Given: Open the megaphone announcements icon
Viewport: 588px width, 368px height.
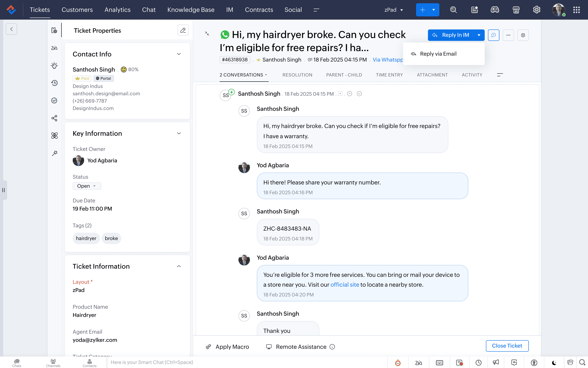Looking at the screenshot, I should [496, 362].
